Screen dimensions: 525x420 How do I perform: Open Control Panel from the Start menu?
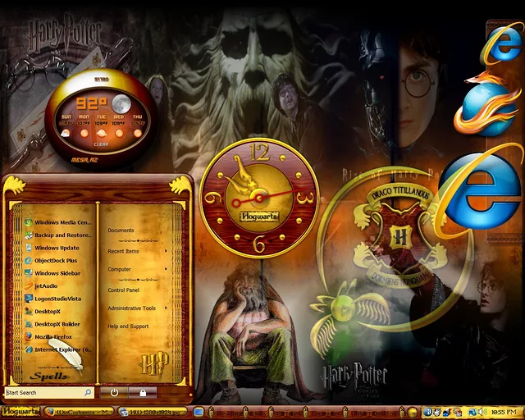click(x=123, y=290)
